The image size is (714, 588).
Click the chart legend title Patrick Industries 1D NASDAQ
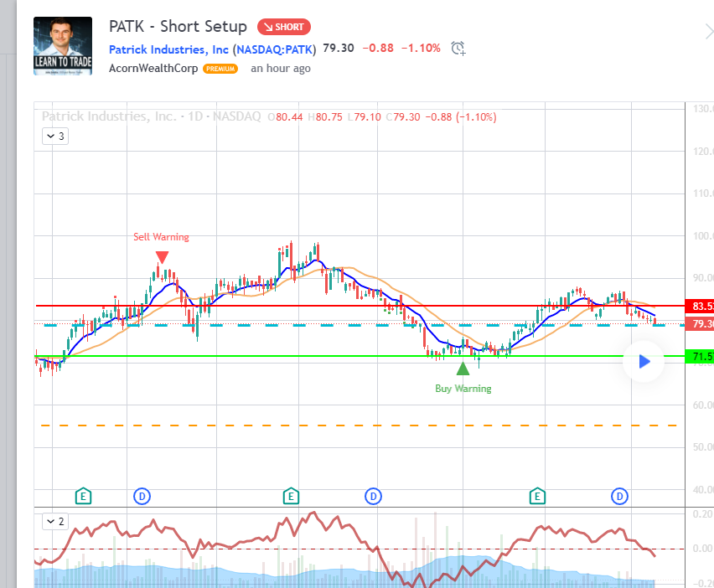(151, 116)
